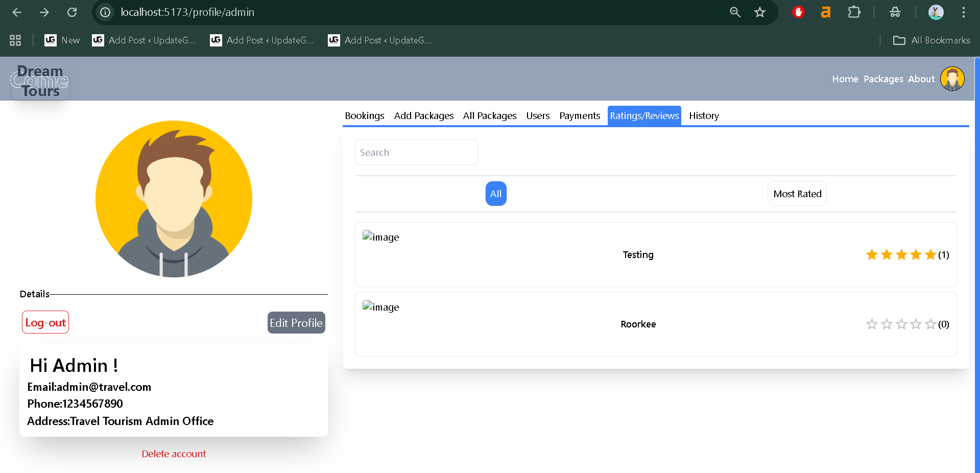Switch to the Bookings tab

365,116
